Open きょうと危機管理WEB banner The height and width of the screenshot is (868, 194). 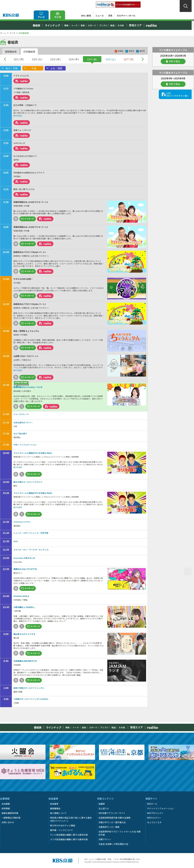click(23, 772)
